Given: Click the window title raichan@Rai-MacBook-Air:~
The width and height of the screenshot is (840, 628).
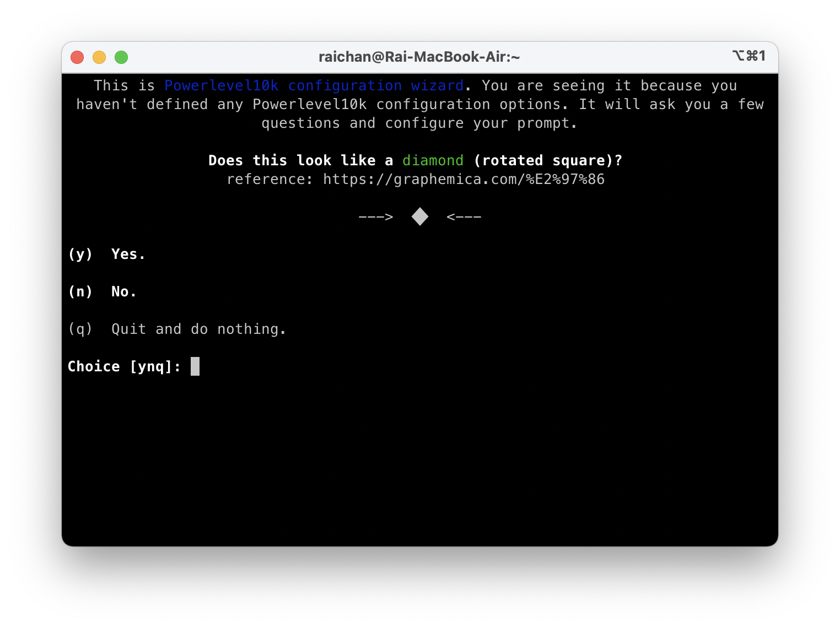Looking at the screenshot, I should [419, 57].
